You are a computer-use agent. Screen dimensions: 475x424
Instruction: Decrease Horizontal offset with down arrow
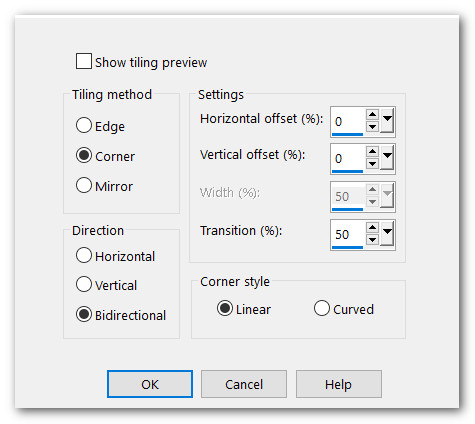click(x=372, y=127)
